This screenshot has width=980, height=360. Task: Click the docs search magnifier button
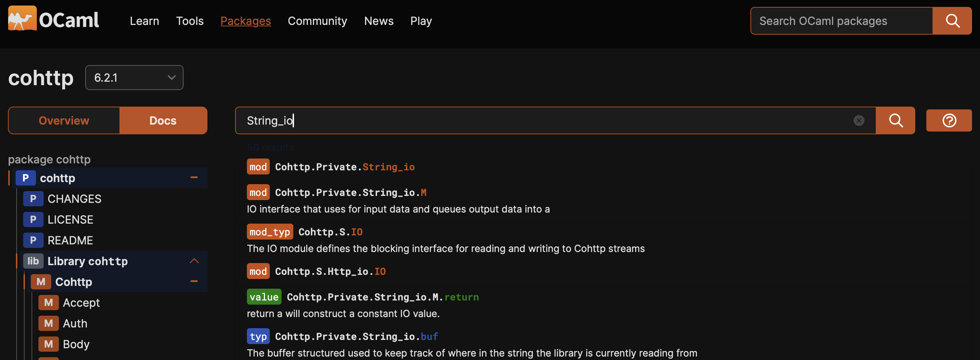pos(896,120)
